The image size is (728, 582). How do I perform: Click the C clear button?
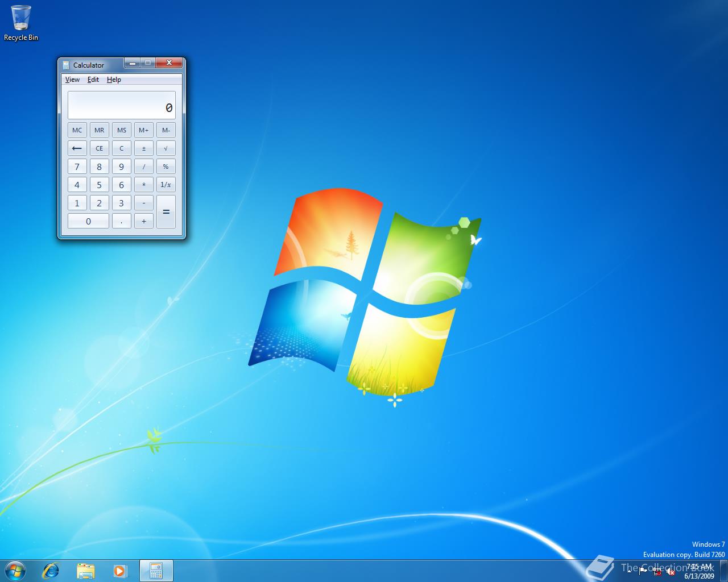(121, 148)
